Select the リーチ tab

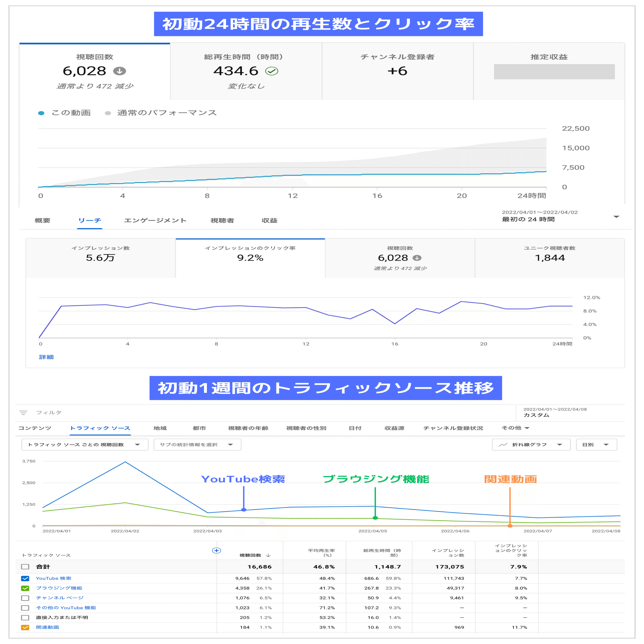[x=90, y=220]
